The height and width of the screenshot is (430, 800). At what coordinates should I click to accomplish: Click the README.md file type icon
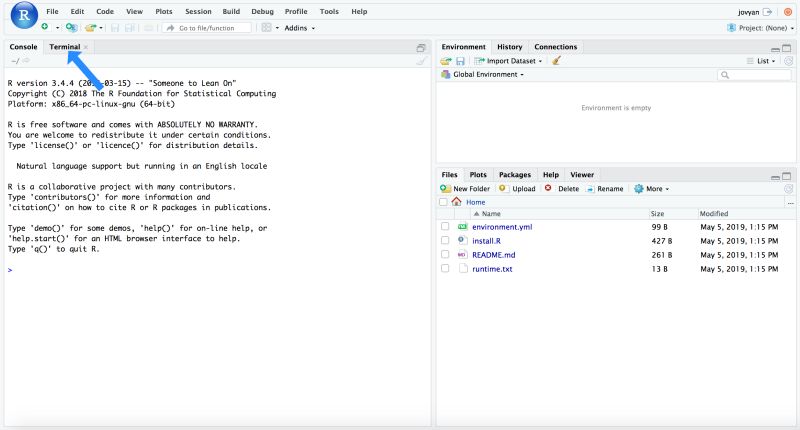tap(463, 255)
